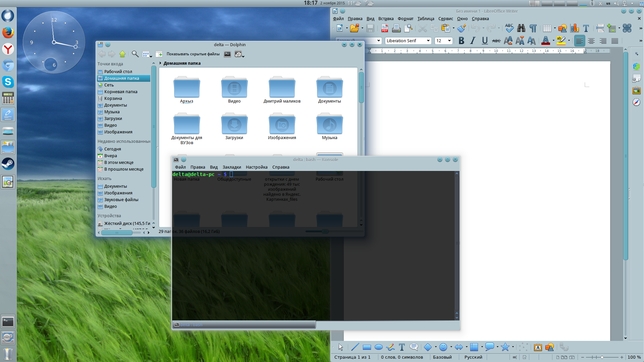Open the font size 12 dropdown
The width and height of the screenshot is (644, 362).
point(449,41)
